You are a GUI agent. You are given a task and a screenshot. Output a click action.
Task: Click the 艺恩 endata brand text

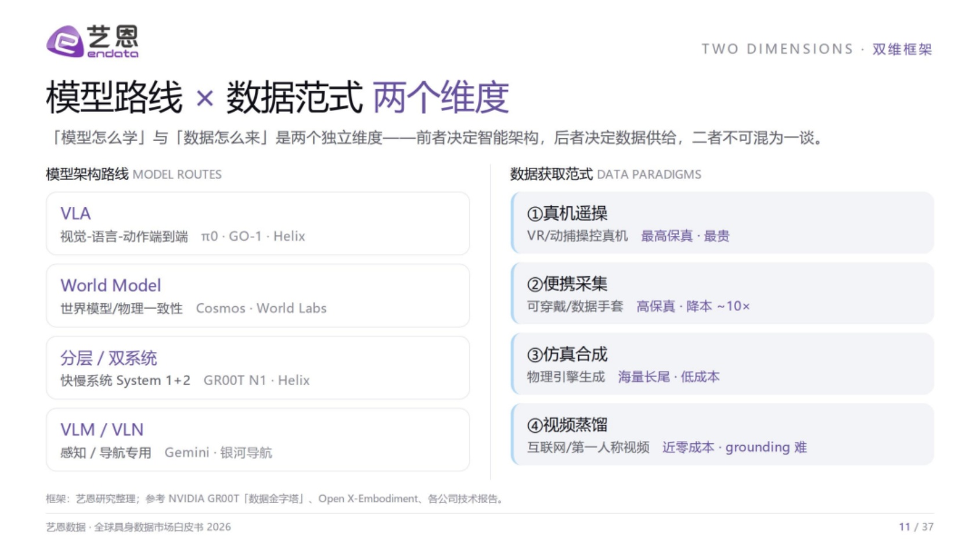(113, 41)
